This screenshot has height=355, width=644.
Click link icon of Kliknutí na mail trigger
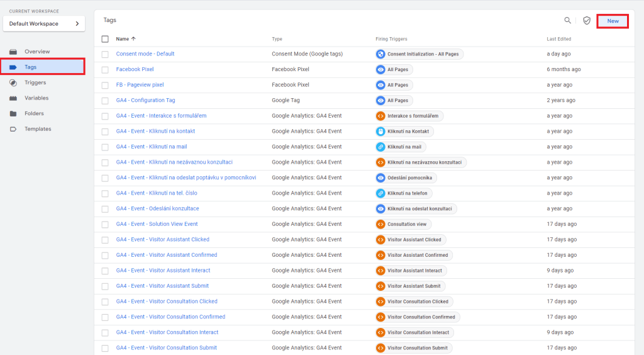tap(380, 147)
